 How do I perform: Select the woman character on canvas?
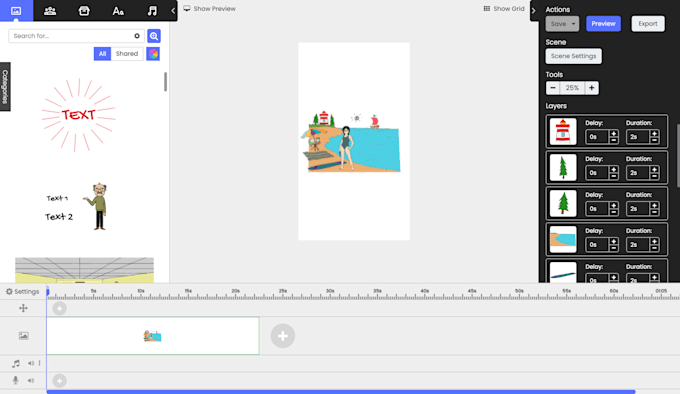(346, 148)
